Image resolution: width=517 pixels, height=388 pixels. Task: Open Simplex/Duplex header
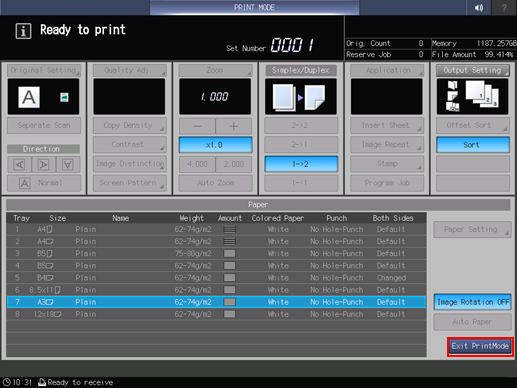point(301,70)
